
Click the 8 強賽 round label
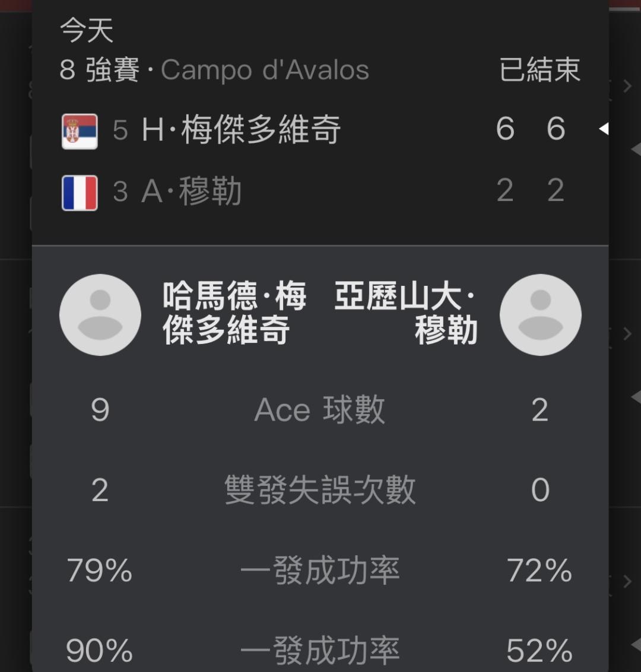pos(99,71)
